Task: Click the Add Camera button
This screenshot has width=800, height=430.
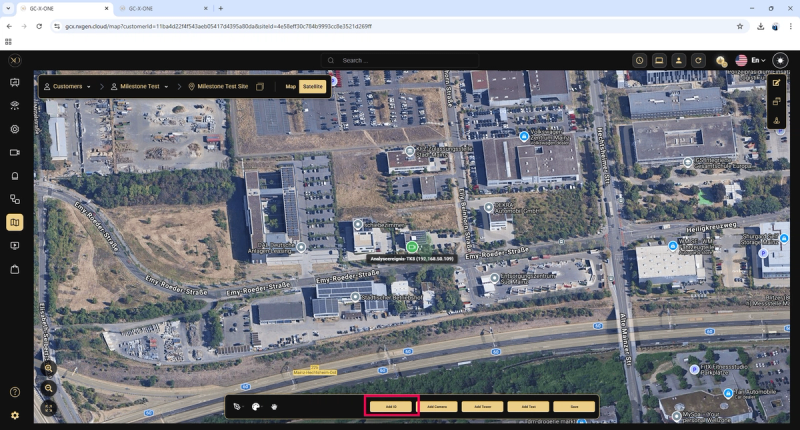Action: point(437,407)
